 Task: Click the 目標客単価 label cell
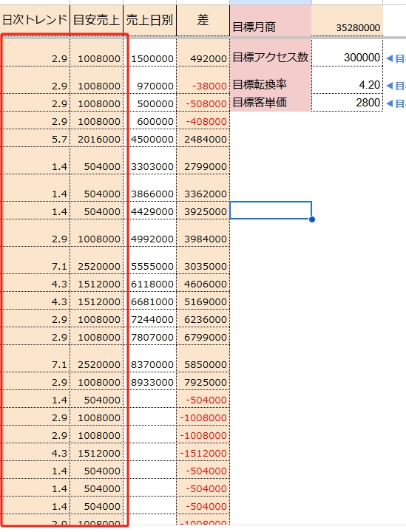coord(271,103)
